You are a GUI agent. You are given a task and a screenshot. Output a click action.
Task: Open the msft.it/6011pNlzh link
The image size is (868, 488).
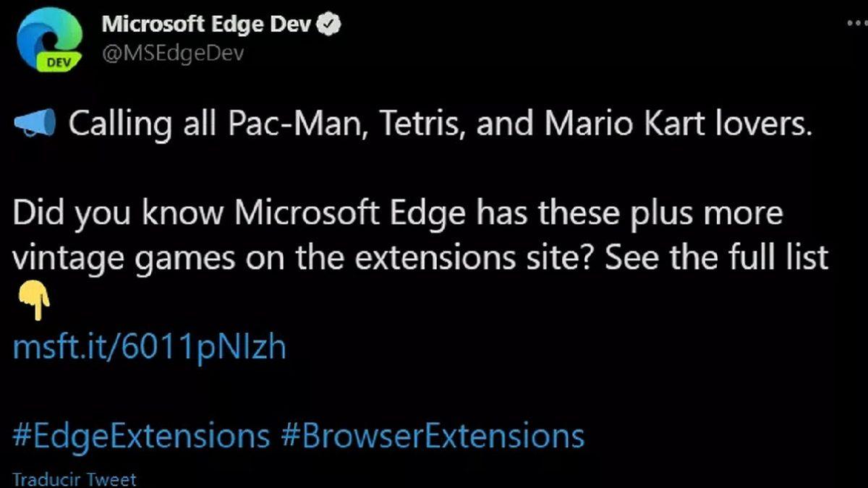coord(148,346)
